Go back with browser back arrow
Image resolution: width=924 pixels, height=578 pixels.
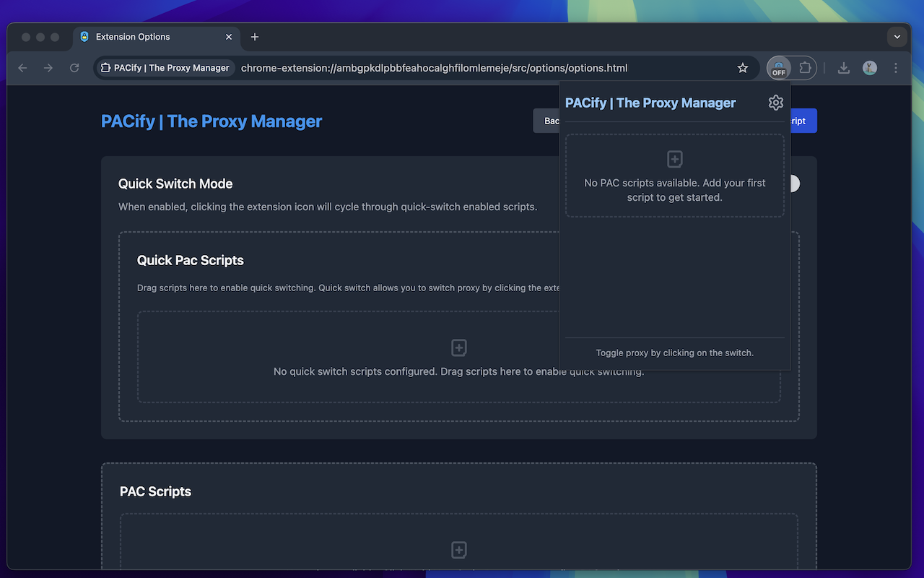(22, 68)
